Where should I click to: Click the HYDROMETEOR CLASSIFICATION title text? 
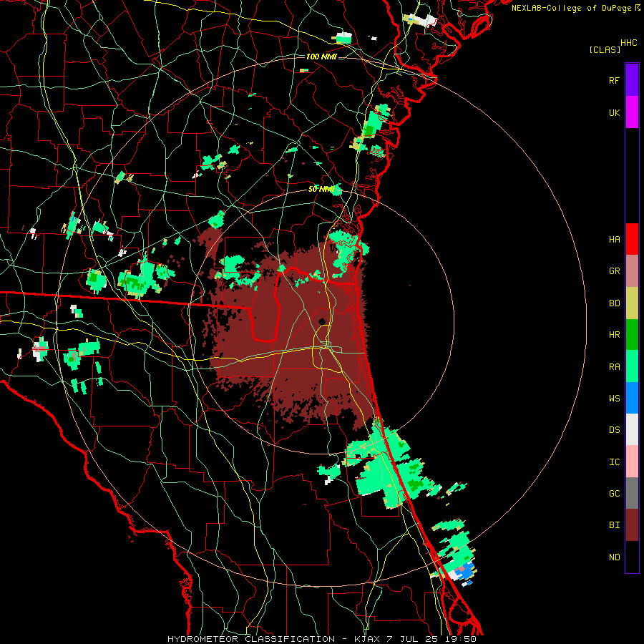click(x=251, y=639)
